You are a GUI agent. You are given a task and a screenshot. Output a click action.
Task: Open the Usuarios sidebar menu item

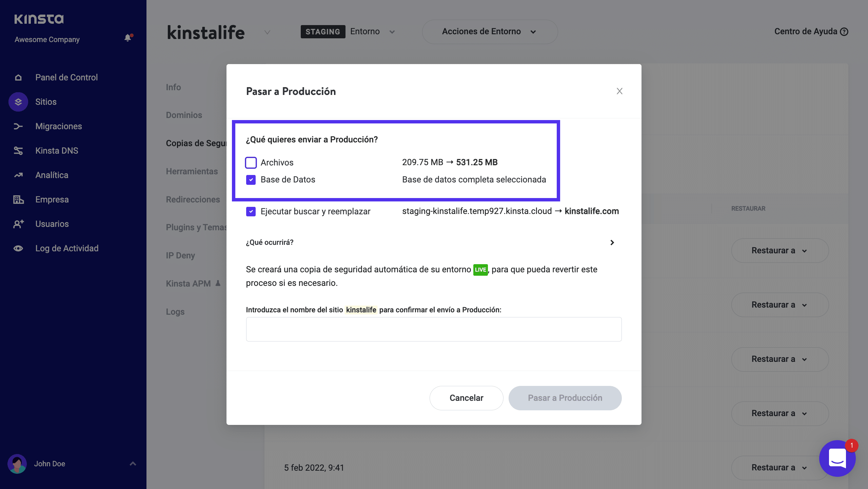[x=52, y=224]
